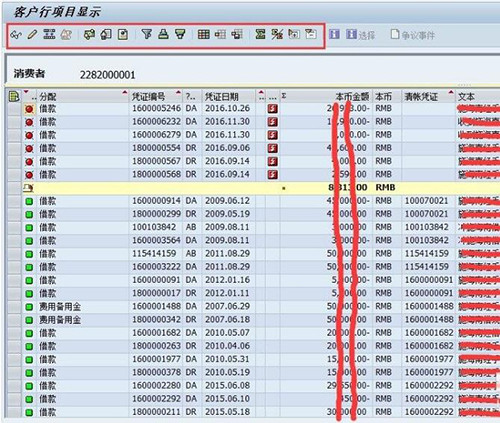This screenshot has height=423, width=500.
Task: Click the table icon in header corner
Action: 14,96
